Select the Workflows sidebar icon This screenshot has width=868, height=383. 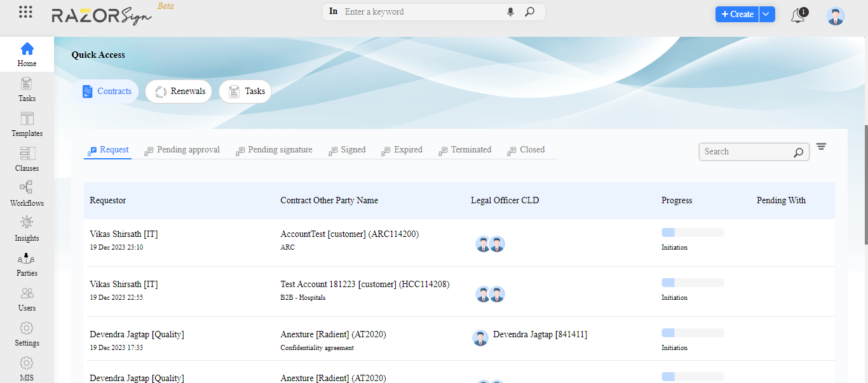pos(26,194)
